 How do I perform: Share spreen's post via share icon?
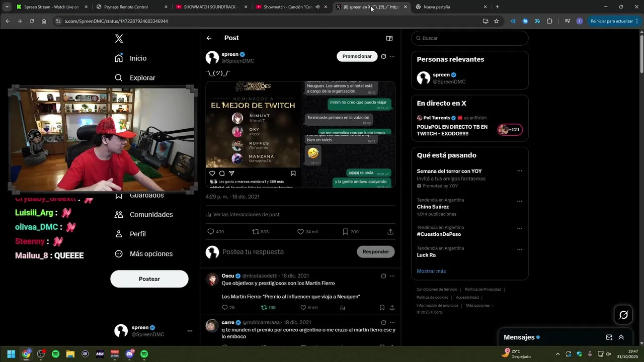point(390,232)
